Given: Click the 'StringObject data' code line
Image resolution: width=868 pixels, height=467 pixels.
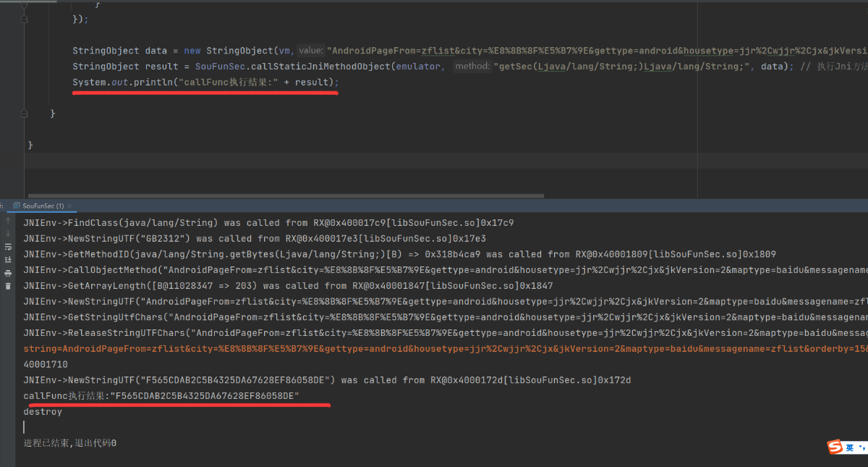Looking at the screenshot, I should [x=470, y=51].
